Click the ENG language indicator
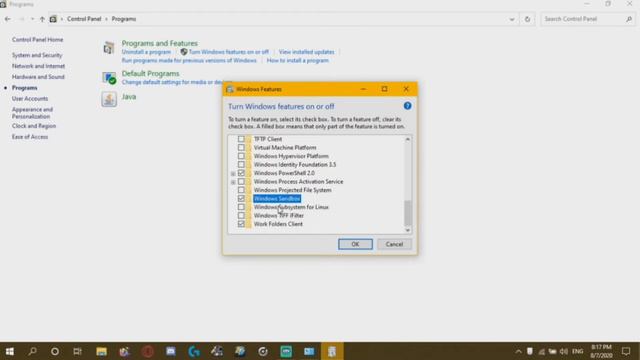 click(578, 351)
